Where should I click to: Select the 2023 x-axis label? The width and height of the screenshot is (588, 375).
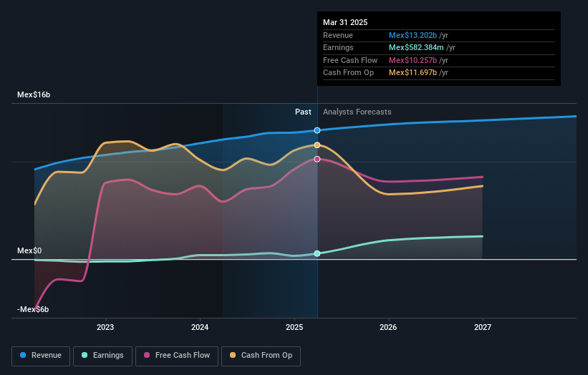105,327
